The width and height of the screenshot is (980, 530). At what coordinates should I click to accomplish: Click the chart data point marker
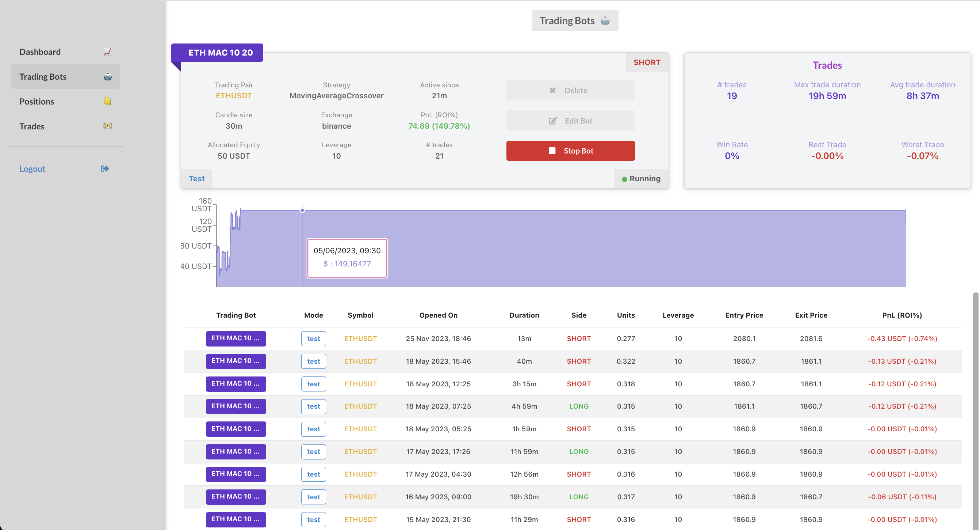pos(302,210)
